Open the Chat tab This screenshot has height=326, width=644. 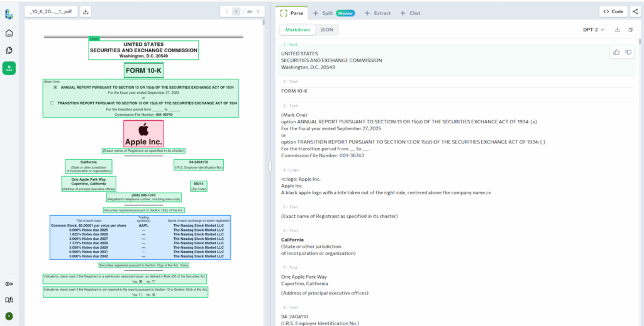pyautogui.click(x=411, y=13)
